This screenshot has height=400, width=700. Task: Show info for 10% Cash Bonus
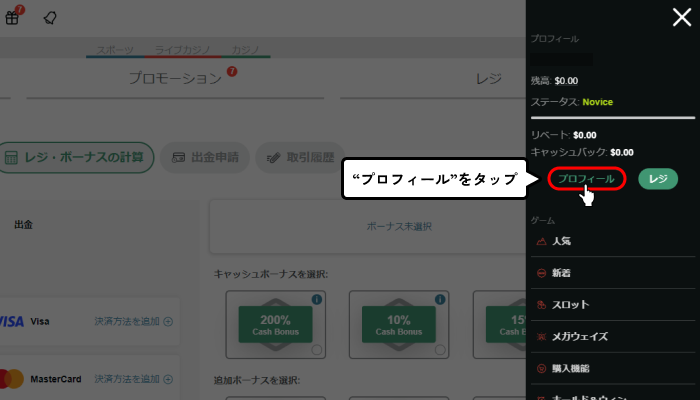pos(440,300)
